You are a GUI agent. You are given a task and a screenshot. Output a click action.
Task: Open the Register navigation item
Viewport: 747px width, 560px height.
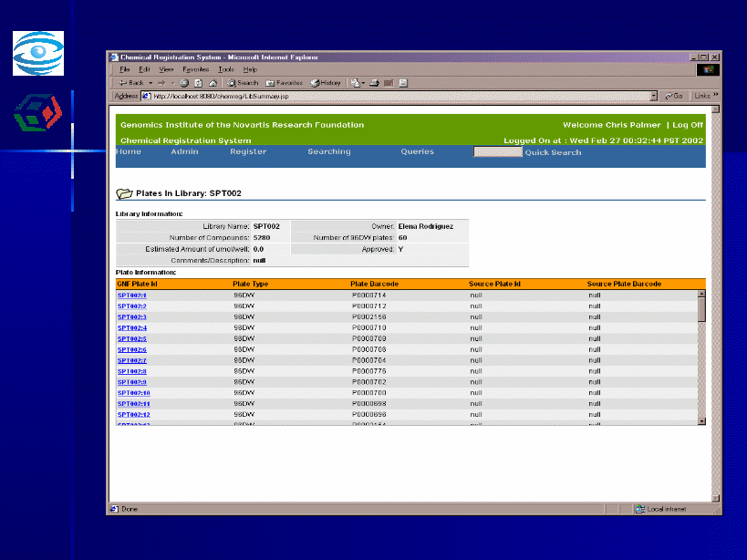[x=248, y=152]
